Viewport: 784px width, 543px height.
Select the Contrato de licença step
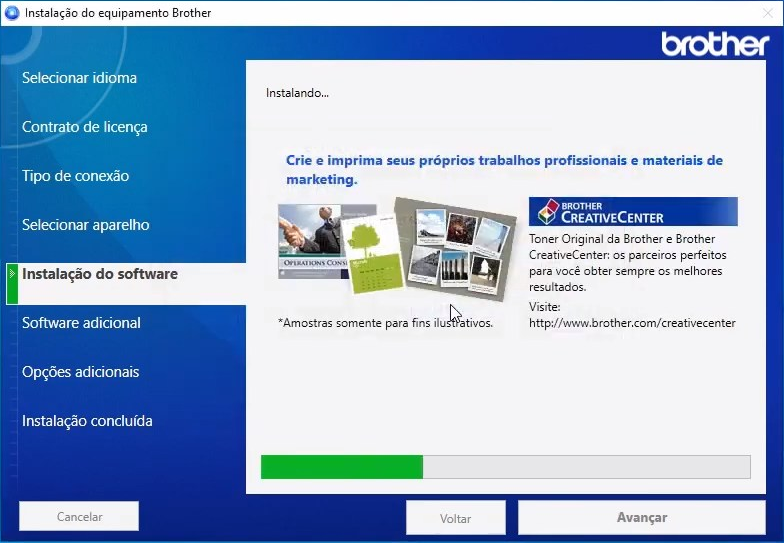[84, 127]
